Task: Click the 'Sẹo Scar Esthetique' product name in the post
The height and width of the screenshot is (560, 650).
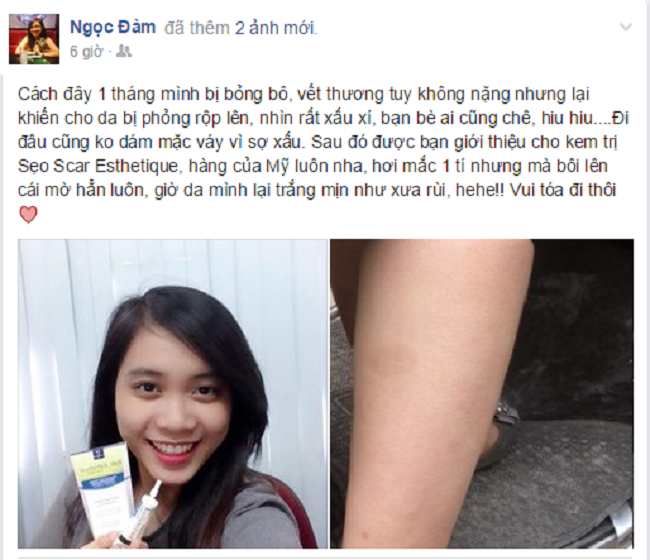Action: coord(98,166)
